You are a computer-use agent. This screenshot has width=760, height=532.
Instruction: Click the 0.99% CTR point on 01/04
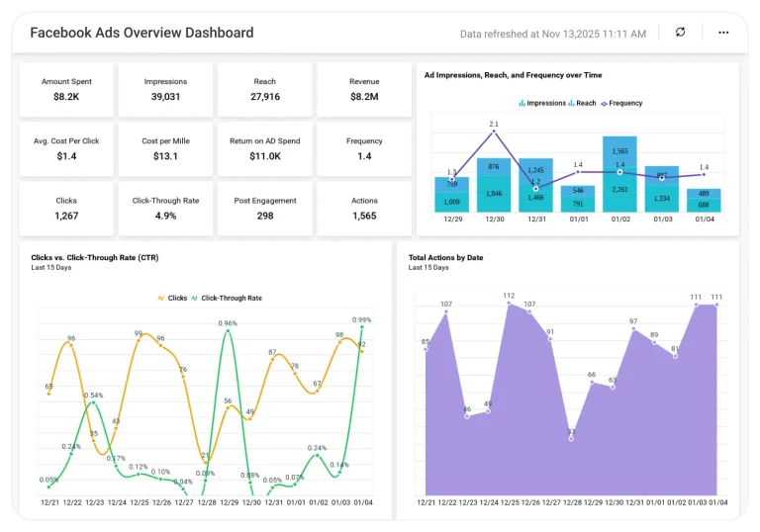[x=362, y=327]
